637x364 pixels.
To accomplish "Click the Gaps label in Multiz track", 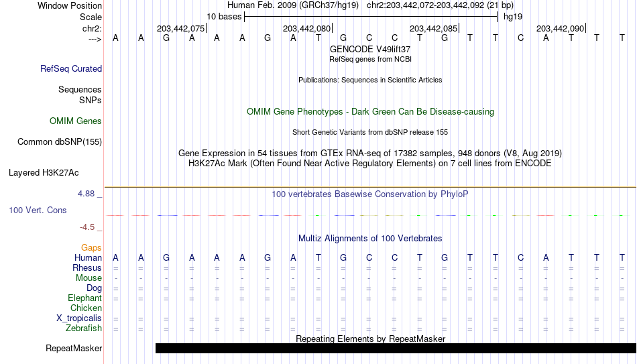I will click(91, 248).
